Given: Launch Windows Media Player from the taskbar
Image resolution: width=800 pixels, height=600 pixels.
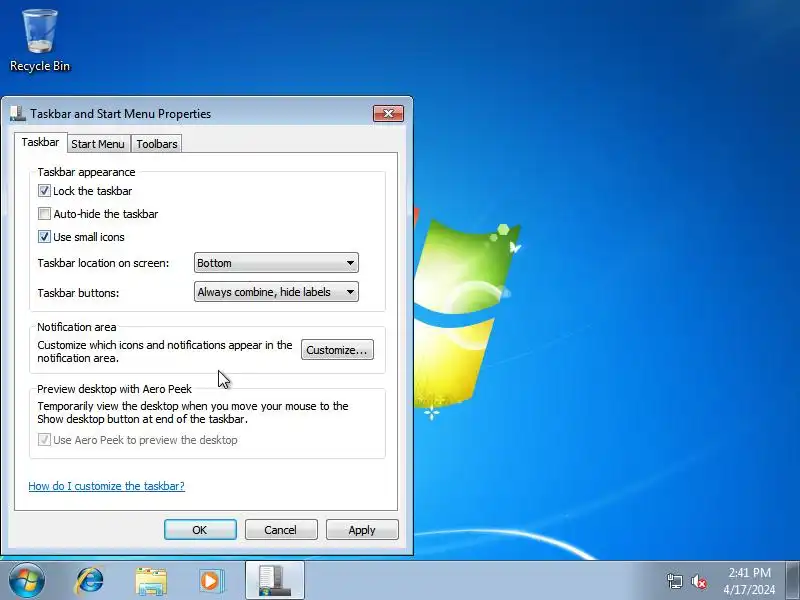Looking at the screenshot, I should [211, 581].
